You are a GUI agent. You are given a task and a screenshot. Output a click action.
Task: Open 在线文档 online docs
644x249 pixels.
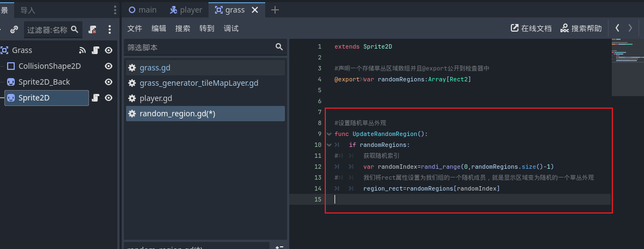tap(530, 28)
